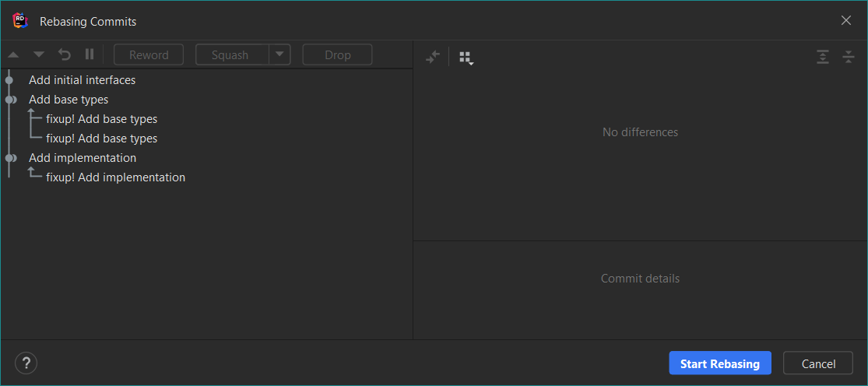This screenshot has height=386, width=868.
Task: Click the show diff arrows icon
Action: pos(432,56)
